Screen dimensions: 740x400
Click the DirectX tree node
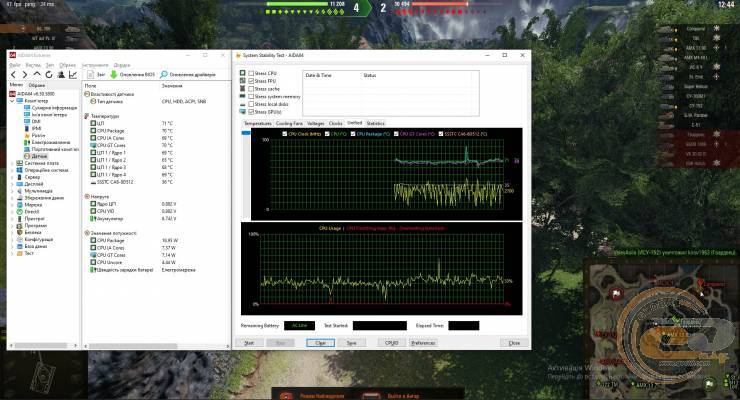point(28,212)
